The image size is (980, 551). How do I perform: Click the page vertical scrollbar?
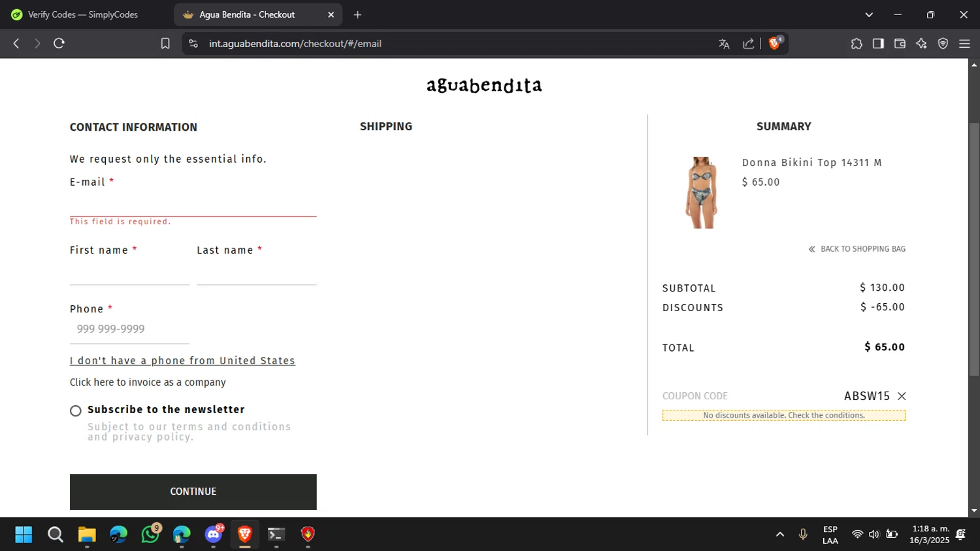(x=974, y=248)
